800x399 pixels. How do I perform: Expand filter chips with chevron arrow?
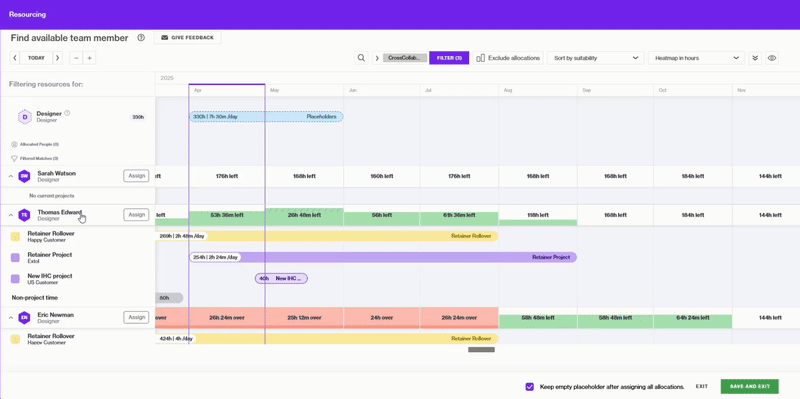tap(377, 58)
